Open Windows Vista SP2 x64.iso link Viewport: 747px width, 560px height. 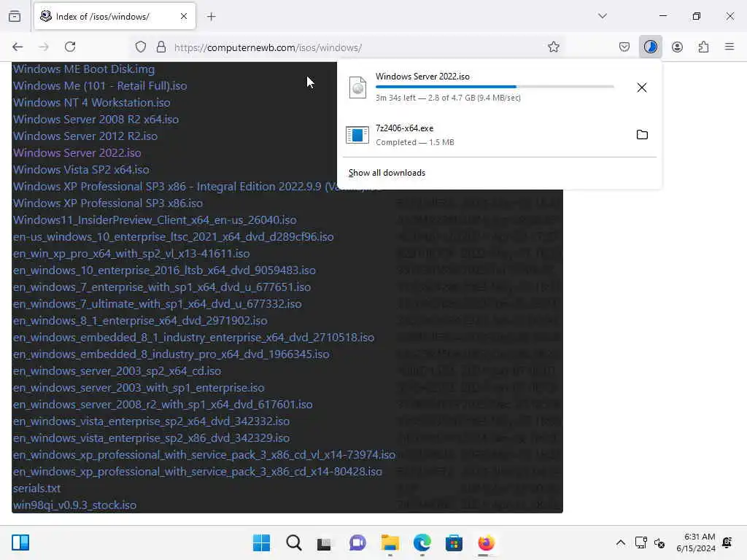[x=81, y=169]
